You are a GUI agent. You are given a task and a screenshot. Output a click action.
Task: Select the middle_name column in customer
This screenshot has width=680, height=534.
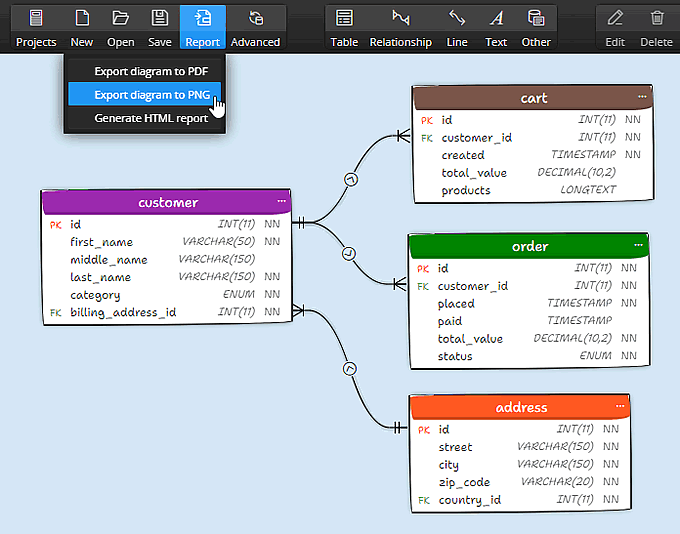(167, 259)
